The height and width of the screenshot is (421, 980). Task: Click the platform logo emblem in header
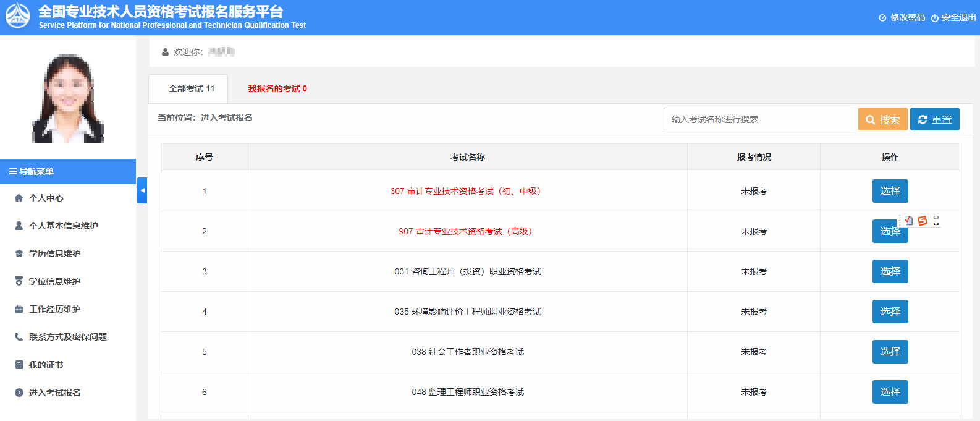tap(17, 17)
